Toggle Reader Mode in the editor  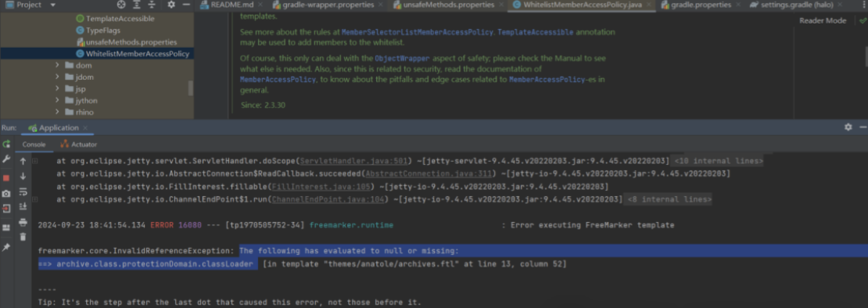(x=823, y=20)
